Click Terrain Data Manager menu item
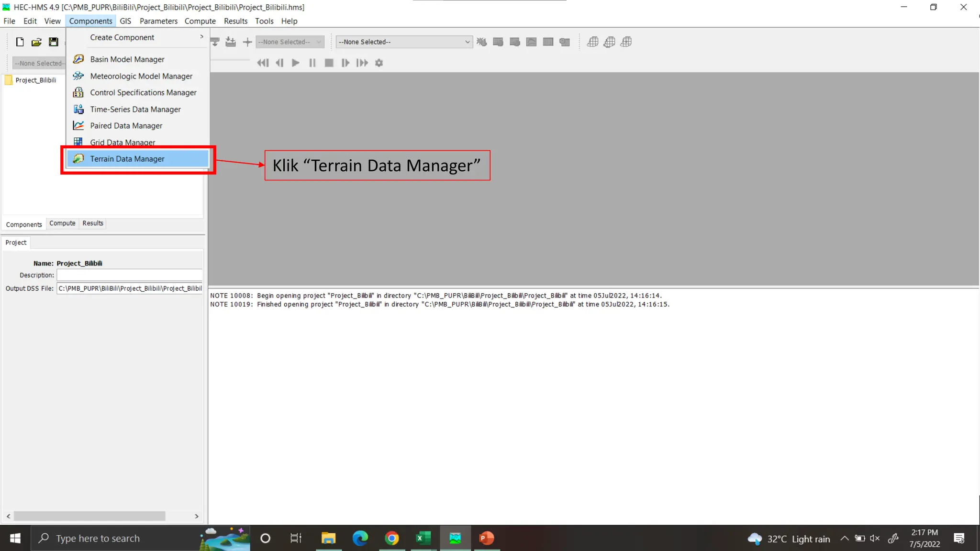Screen dimensions: 980x551 (x=127, y=159)
